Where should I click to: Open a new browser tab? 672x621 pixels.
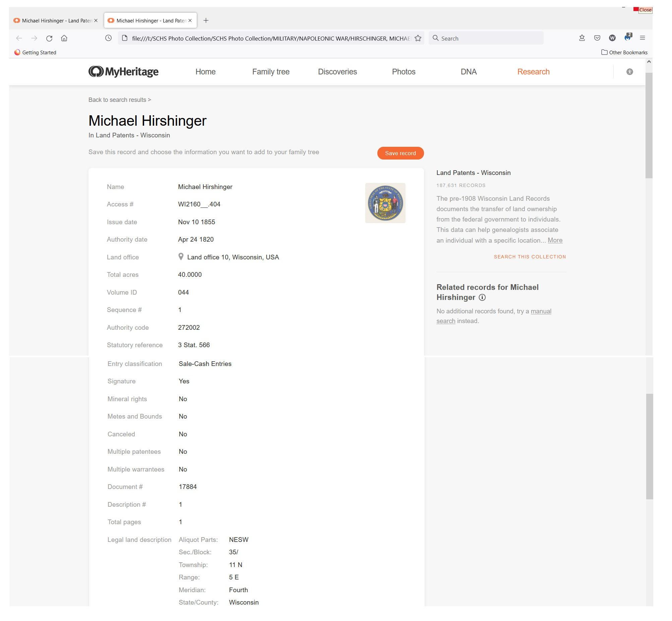[x=206, y=20]
